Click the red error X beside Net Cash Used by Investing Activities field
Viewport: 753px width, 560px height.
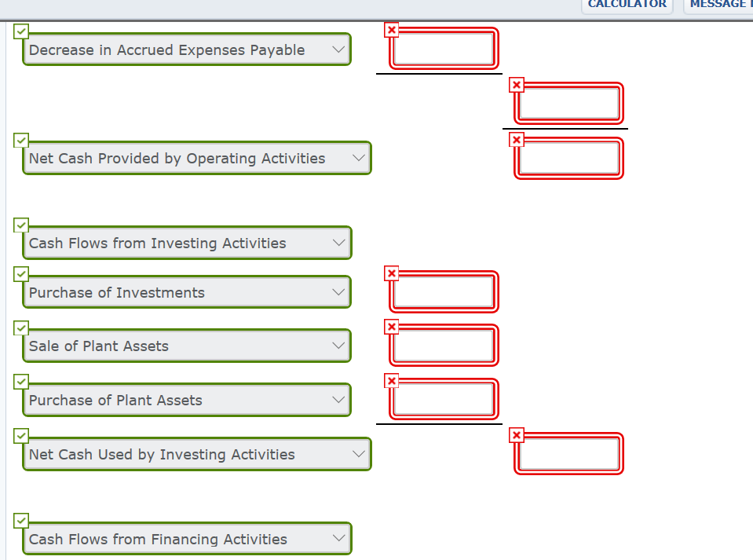[x=517, y=434]
